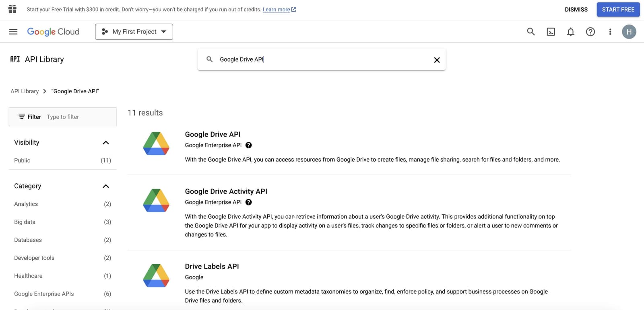
Task: Show help for Drive Activity API enterprise label
Action: [x=249, y=202]
